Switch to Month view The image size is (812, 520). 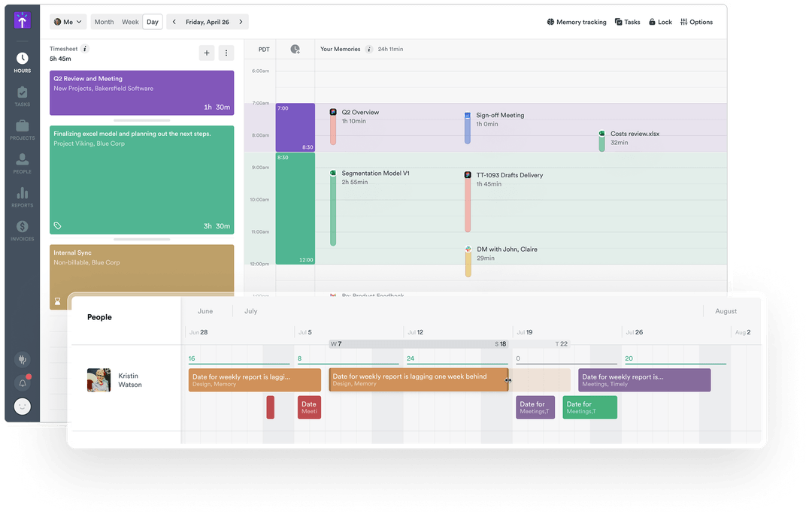[105, 23]
